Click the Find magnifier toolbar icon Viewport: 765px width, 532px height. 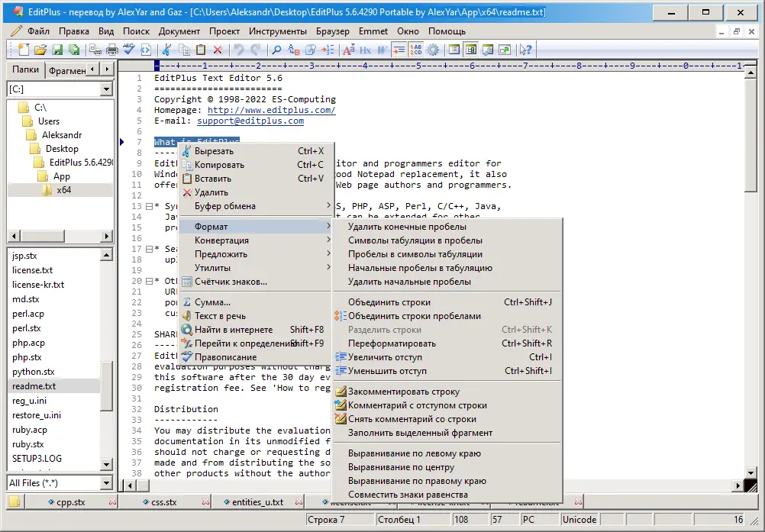point(276,50)
